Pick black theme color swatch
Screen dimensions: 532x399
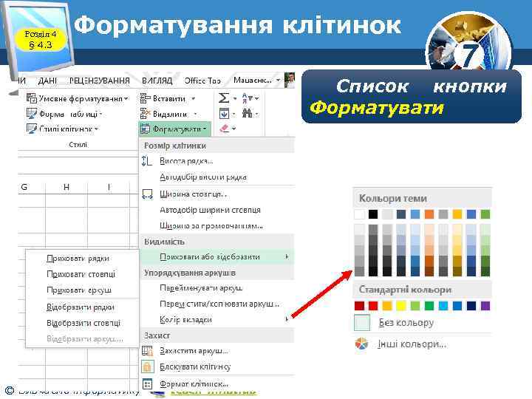373,214
